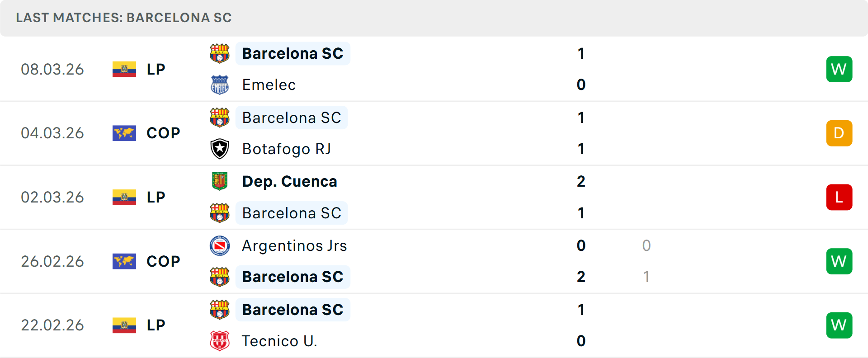This screenshot has height=358, width=868.
Task: Open Barcelona SC from the top match row
Action: click(292, 53)
